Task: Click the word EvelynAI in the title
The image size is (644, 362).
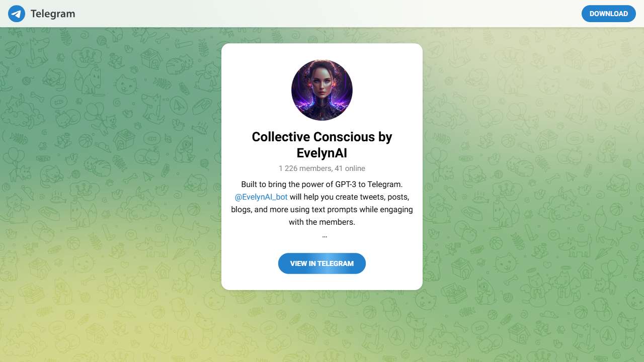Action: pyautogui.click(x=322, y=152)
